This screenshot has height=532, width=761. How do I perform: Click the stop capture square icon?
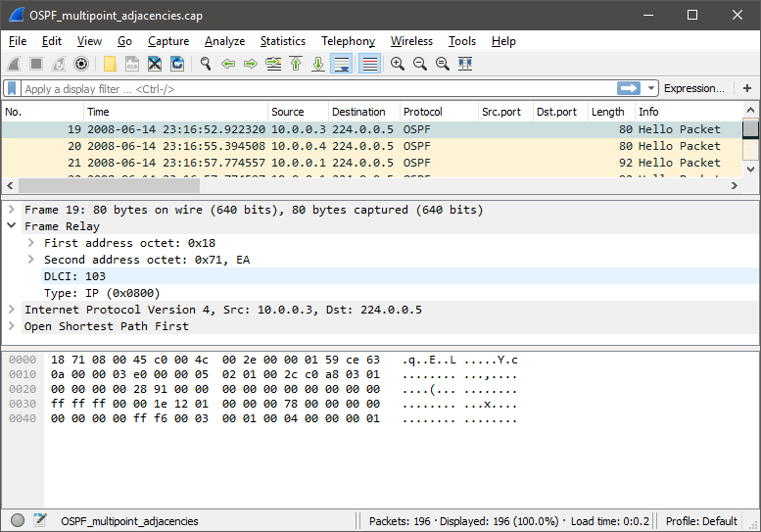click(x=36, y=64)
